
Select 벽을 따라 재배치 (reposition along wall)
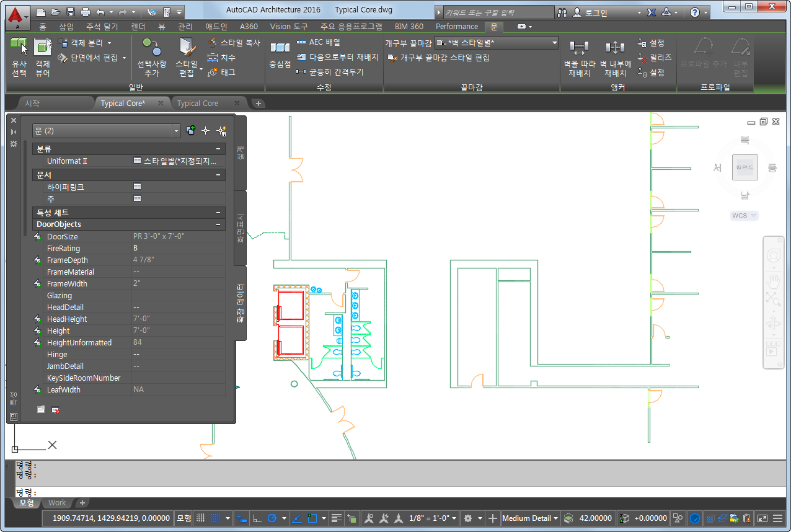579,48
